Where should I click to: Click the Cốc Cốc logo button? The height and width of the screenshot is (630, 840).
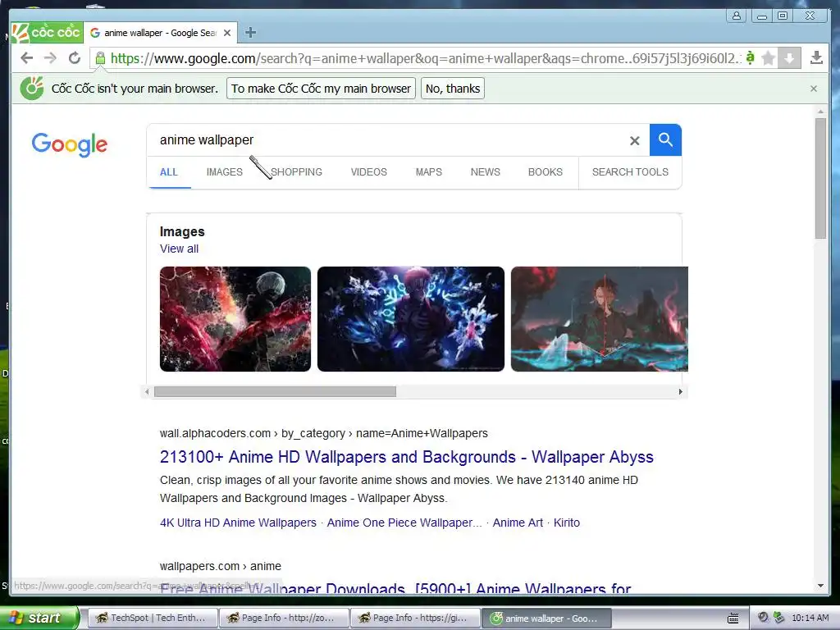[x=47, y=33]
